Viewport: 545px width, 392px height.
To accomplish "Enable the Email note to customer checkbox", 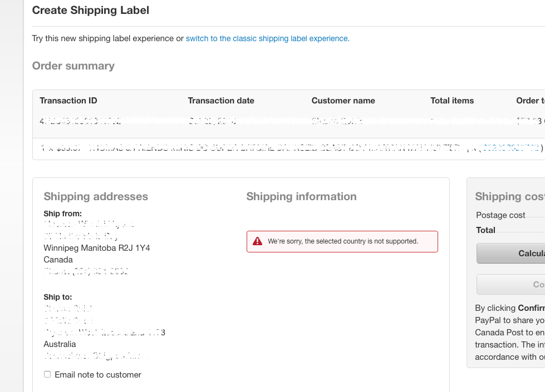I will coord(47,375).
